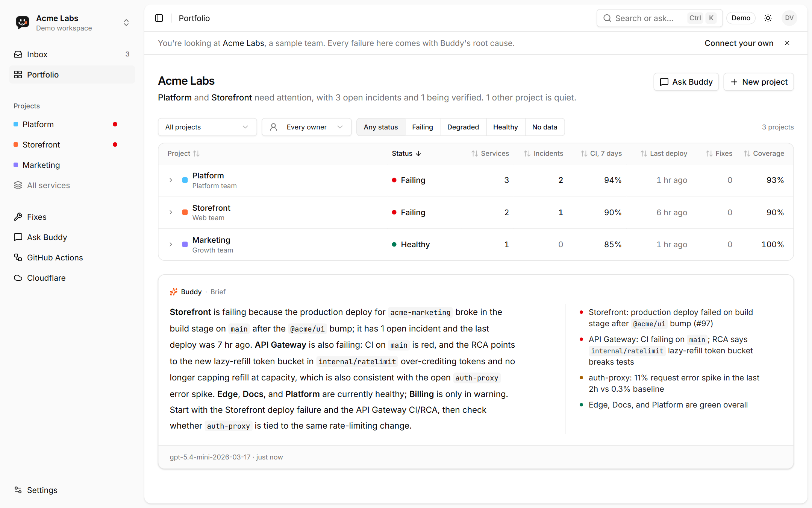Click the Search or ask field
Screen dimensions: 812x508
pos(659,18)
